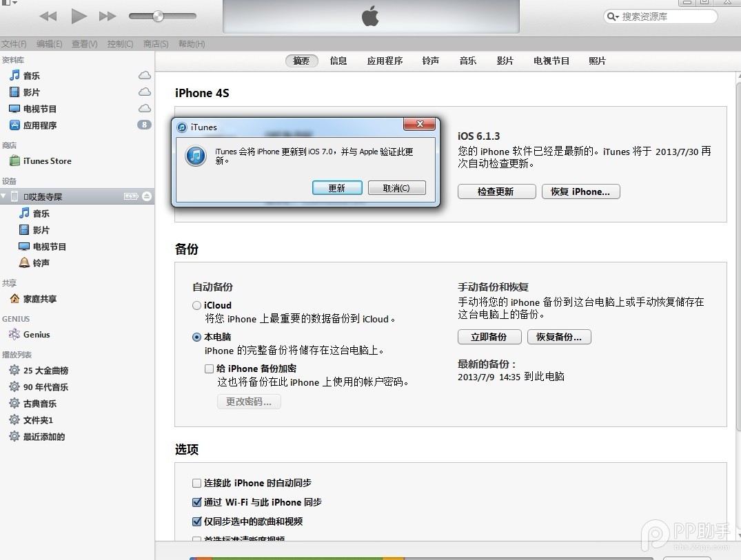Enable 给 iPhone 备份加密
Image resolution: width=741 pixels, height=560 pixels.
(x=209, y=369)
